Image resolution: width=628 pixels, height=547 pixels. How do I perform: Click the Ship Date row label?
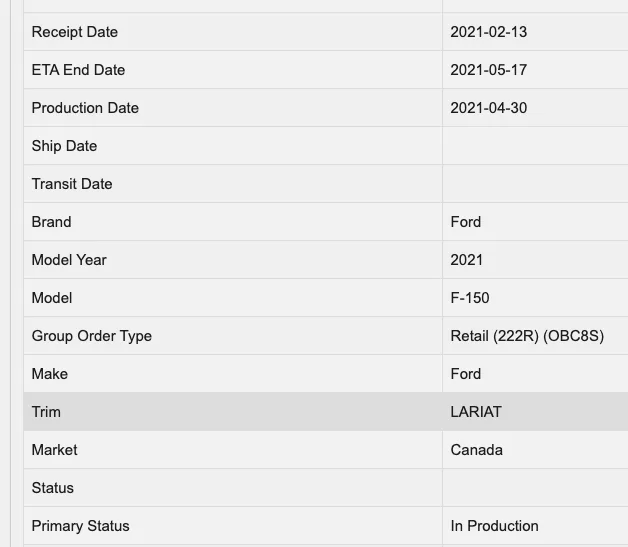click(x=64, y=146)
